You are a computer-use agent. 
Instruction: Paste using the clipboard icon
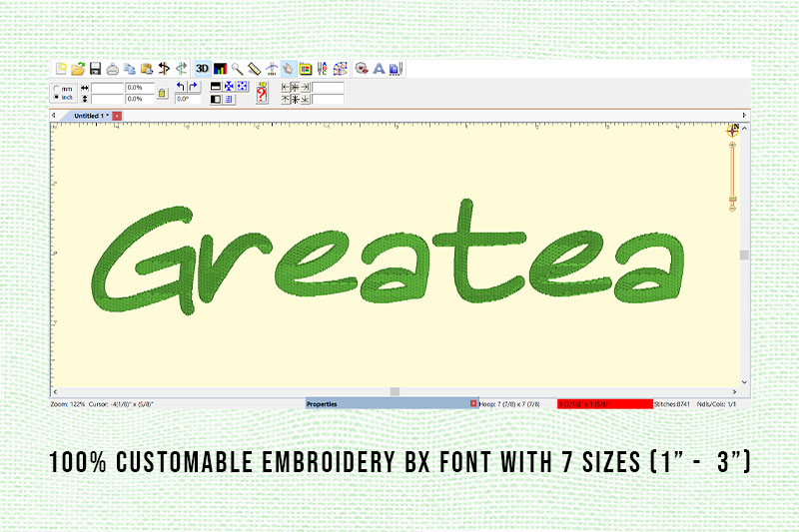pyautogui.click(x=147, y=69)
